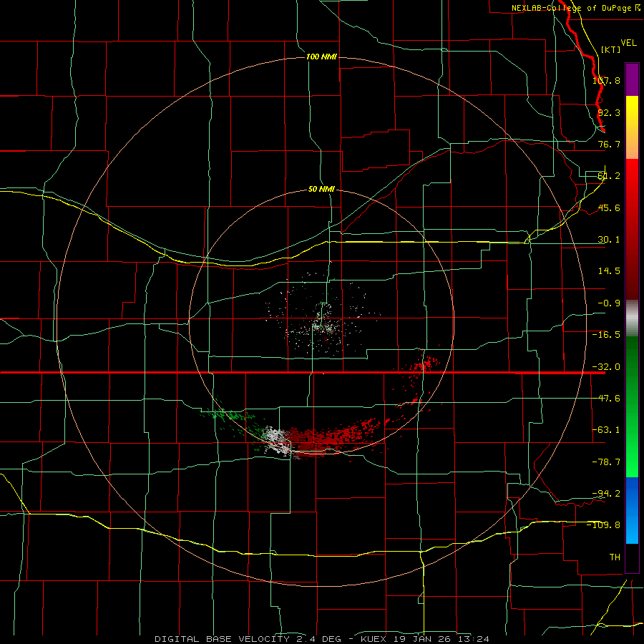This screenshot has width=644, height=644.
Task: Click the Digital Base Velocity KUEX caption
Action: pyautogui.click(x=321, y=639)
